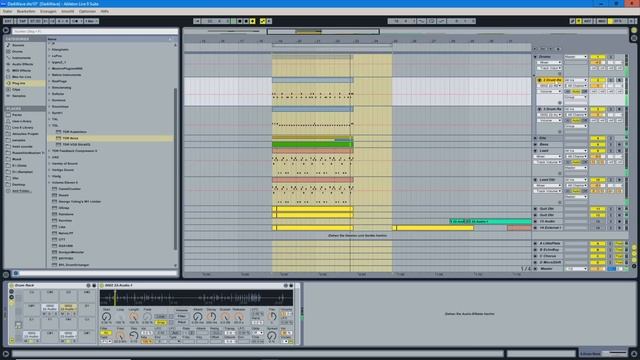Image resolution: width=640 pixels, height=360 pixels.
Task: Open the Datei menu
Action: 7,11
